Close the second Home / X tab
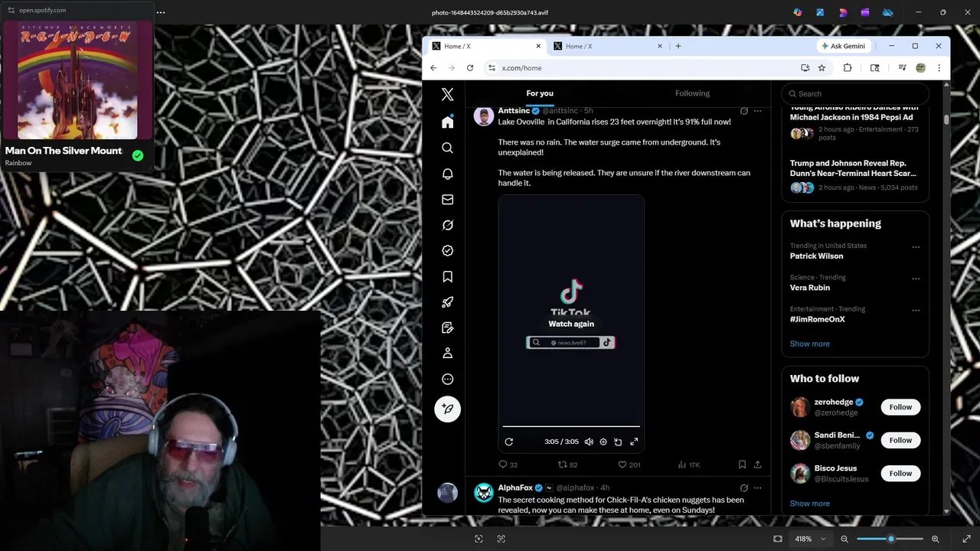The width and height of the screenshot is (980, 551). [660, 46]
